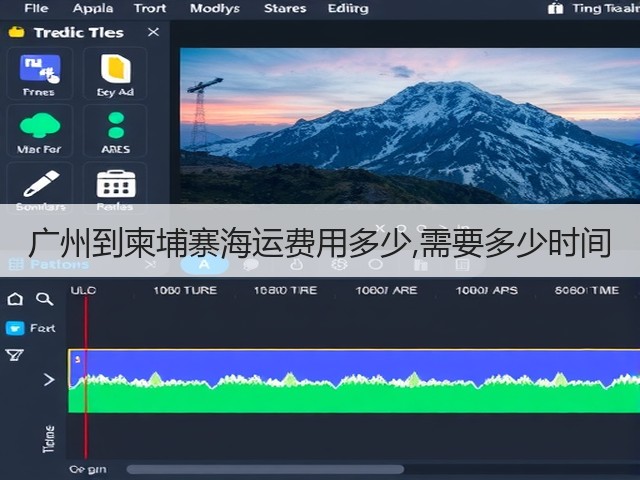Click the blue Fort track icon
The image size is (640, 480).
coord(15,328)
